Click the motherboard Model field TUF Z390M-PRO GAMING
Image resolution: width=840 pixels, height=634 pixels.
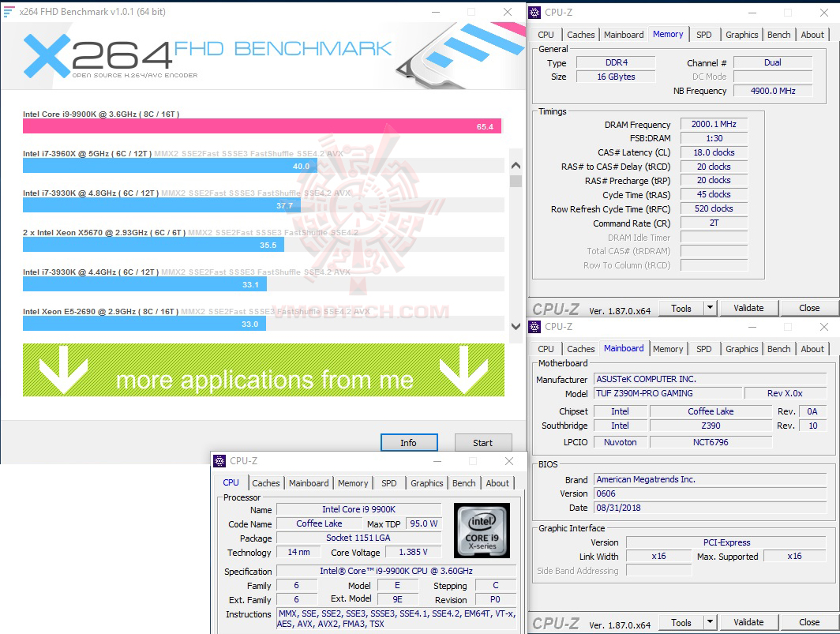pyautogui.click(x=668, y=393)
